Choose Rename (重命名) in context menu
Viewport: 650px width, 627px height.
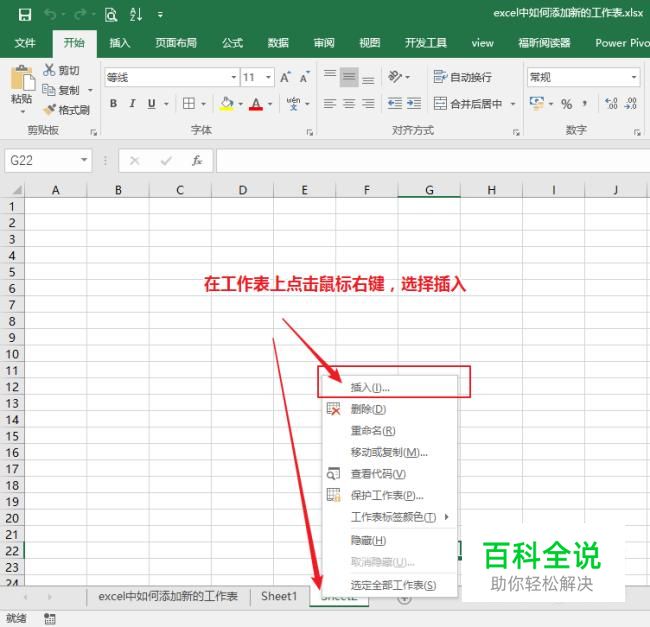(389, 431)
